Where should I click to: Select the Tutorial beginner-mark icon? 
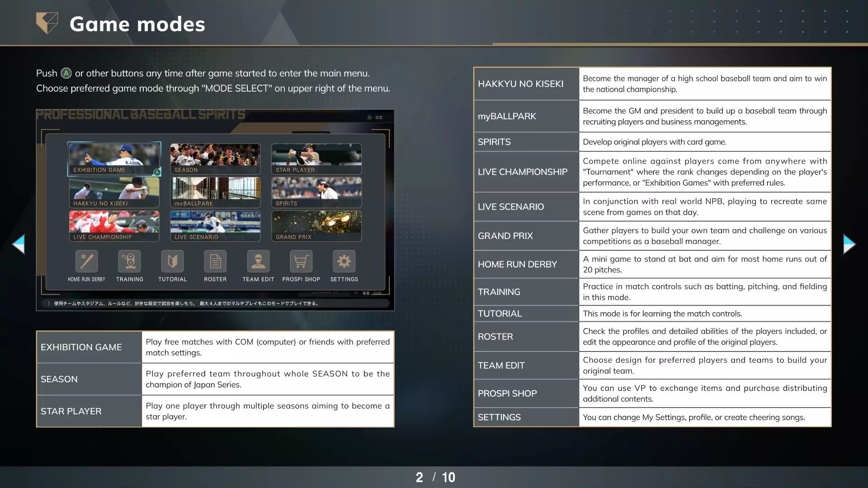[x=172, y=261]
